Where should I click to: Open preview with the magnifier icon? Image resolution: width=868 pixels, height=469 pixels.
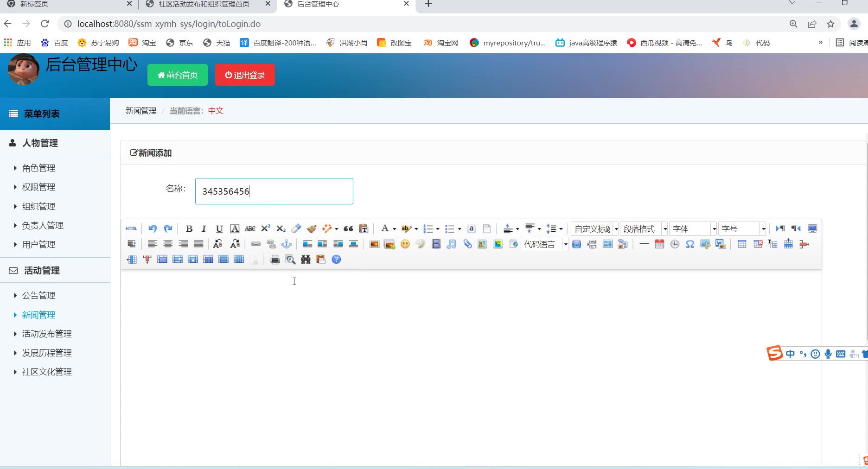tap(290, 260)
